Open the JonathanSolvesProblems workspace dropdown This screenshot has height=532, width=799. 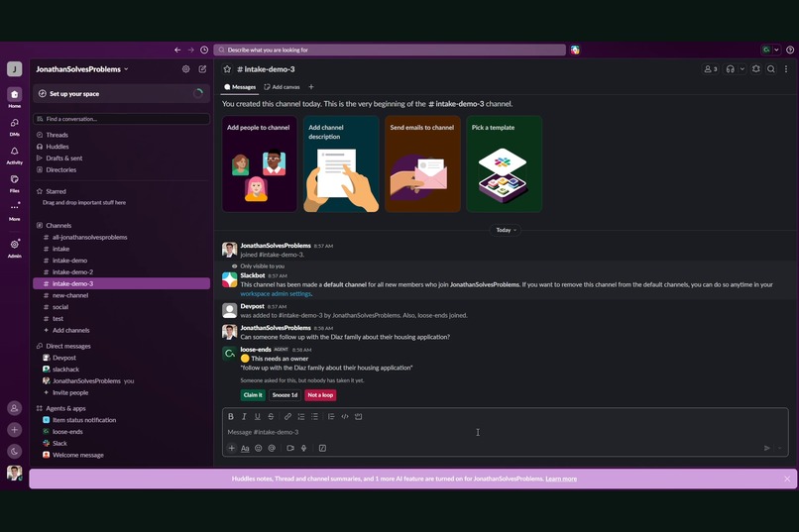[x=82, y=69]
